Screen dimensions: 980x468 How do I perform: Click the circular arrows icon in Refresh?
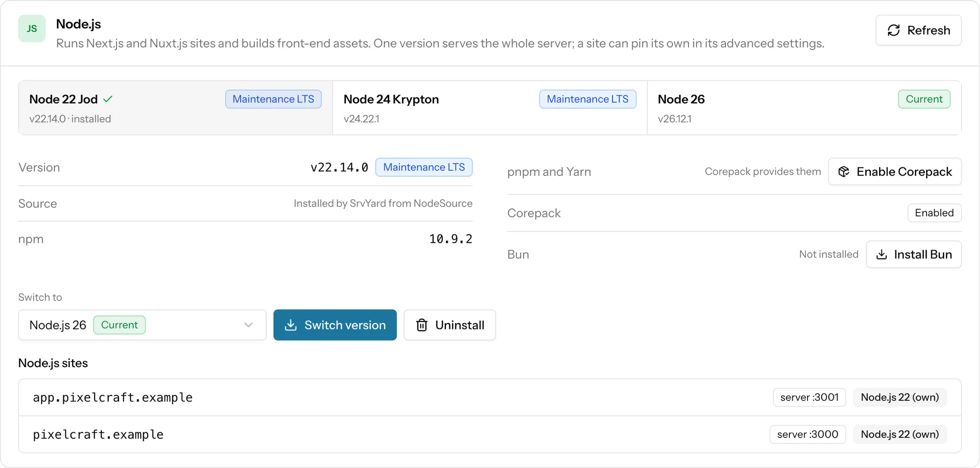(x=894, y=30)
